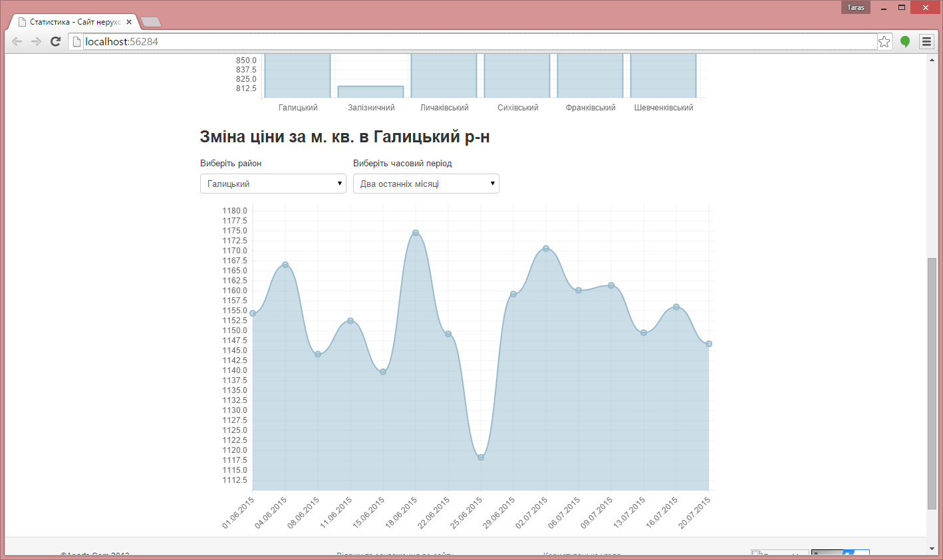Image resolution: width=943 pixels, height=560 pixels.
Task: Click the Шевченківський label under the bar chart
Action: click(x=664, y=108)
